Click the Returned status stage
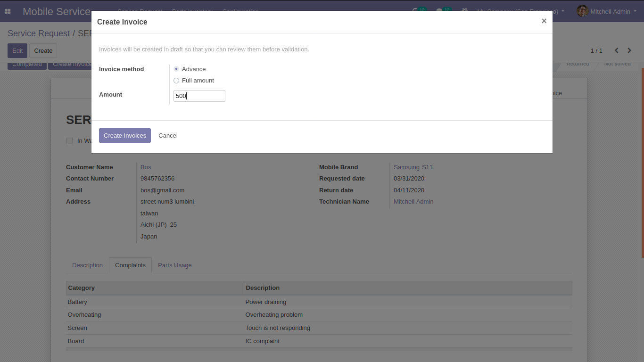This screenshot has height=362, width=644. point(578,64)
